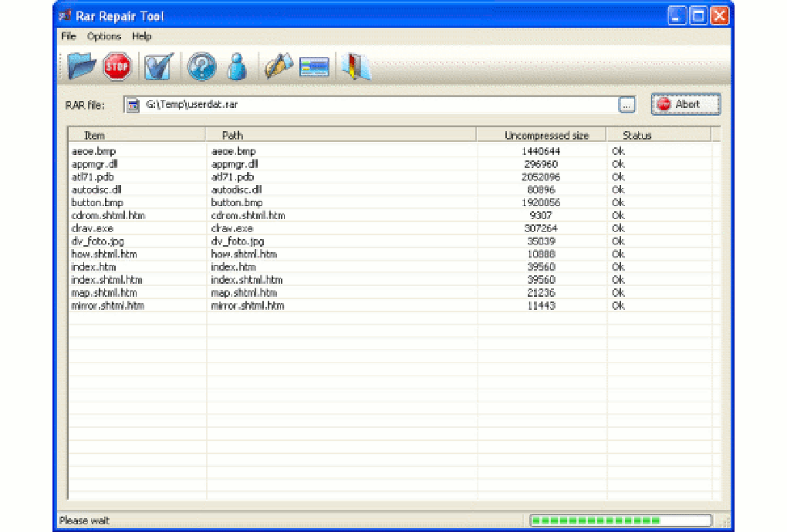Open help via question mark icon
787x532 pixels.
(x=201, y=66)
